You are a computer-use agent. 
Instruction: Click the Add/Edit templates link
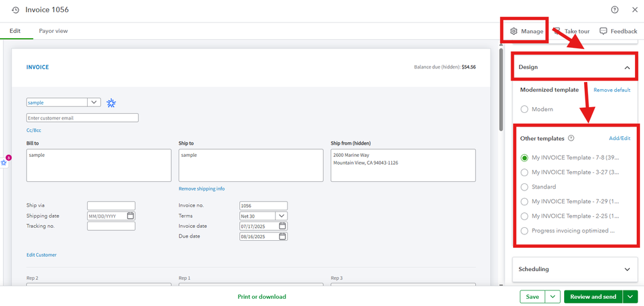[x=620, y=139]
